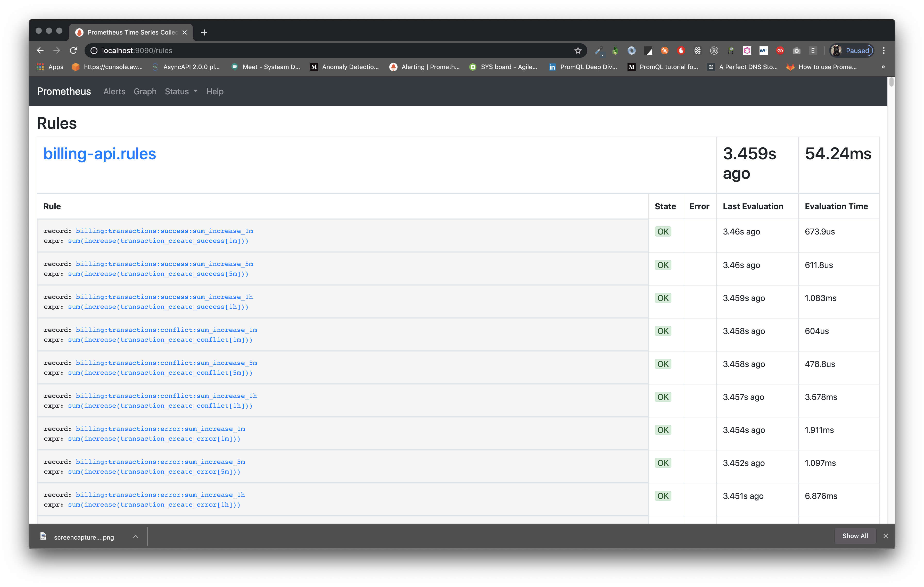Go to Graph page in navbar
924x587 pixels.
[x=145, y=91]
